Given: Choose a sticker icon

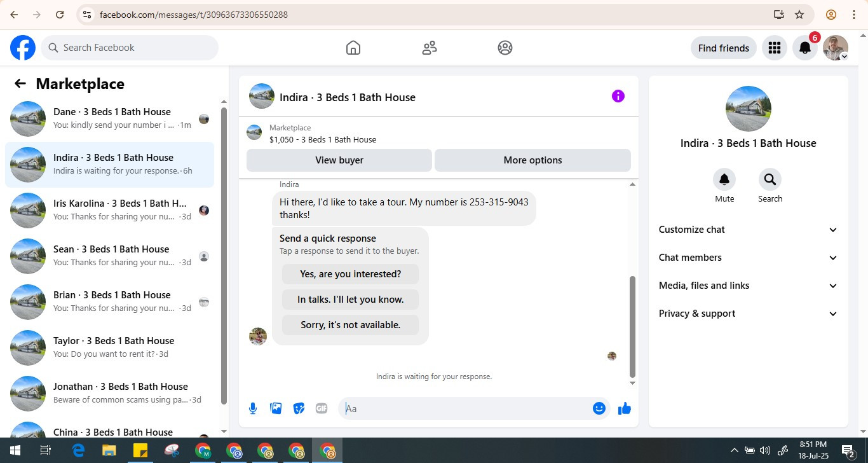Looking at the screenshot, I should click(x=299, y=408).
